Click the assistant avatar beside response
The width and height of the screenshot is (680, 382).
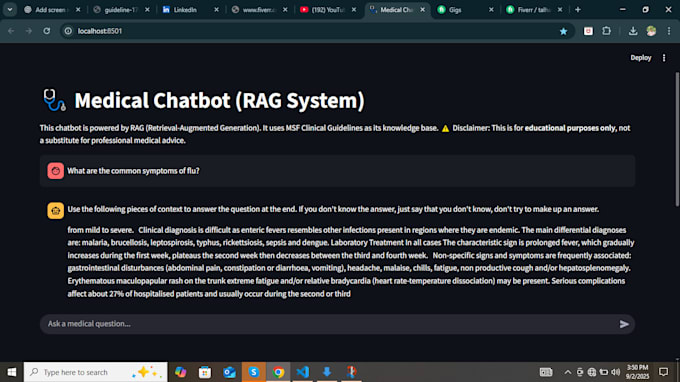56,211
